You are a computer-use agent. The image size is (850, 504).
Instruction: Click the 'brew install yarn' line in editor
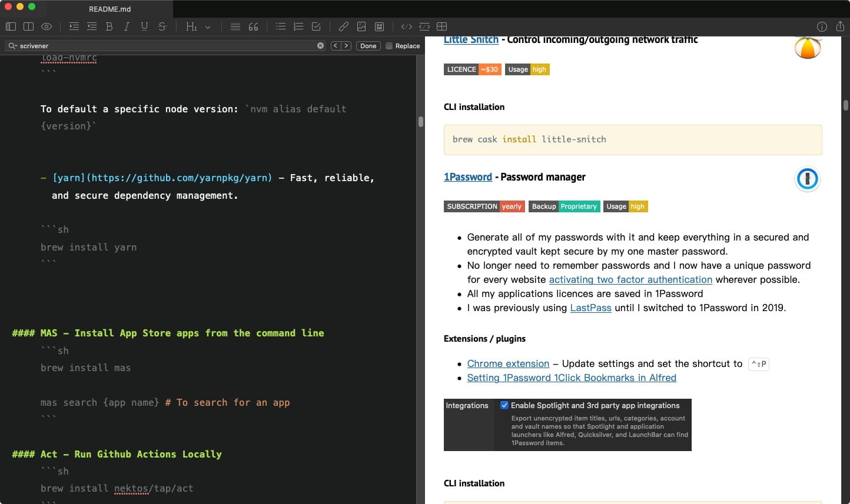tap(88, 247)
